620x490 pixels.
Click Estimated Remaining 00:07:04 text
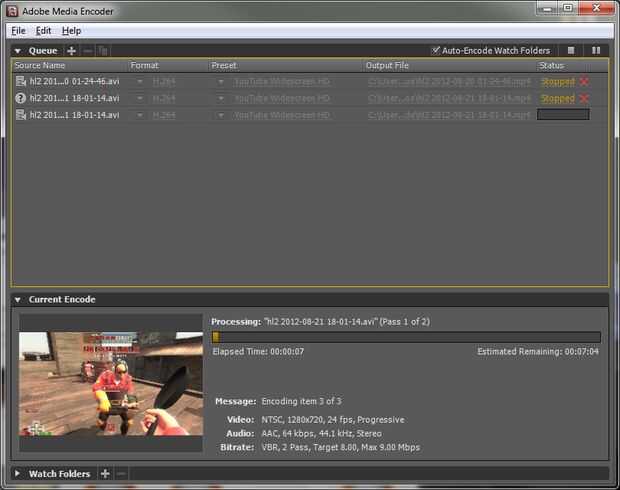538,351
